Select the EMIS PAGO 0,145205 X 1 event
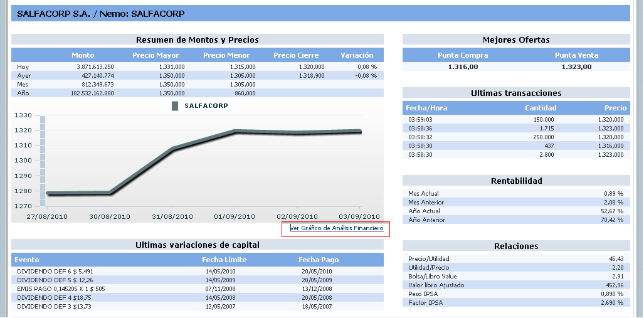 pyautogui.click(x=61, y=289)
